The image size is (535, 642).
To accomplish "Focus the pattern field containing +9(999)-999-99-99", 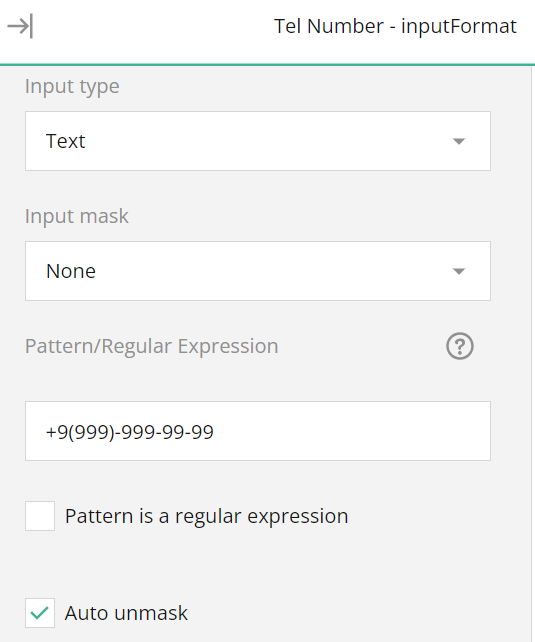I will click(258, 431).
